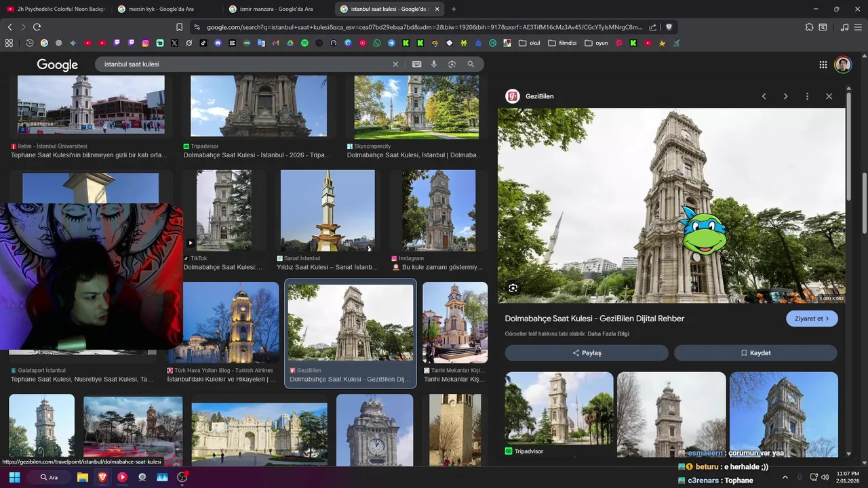
Task: Open the Windows Start menu
Action: pos(14,477)
